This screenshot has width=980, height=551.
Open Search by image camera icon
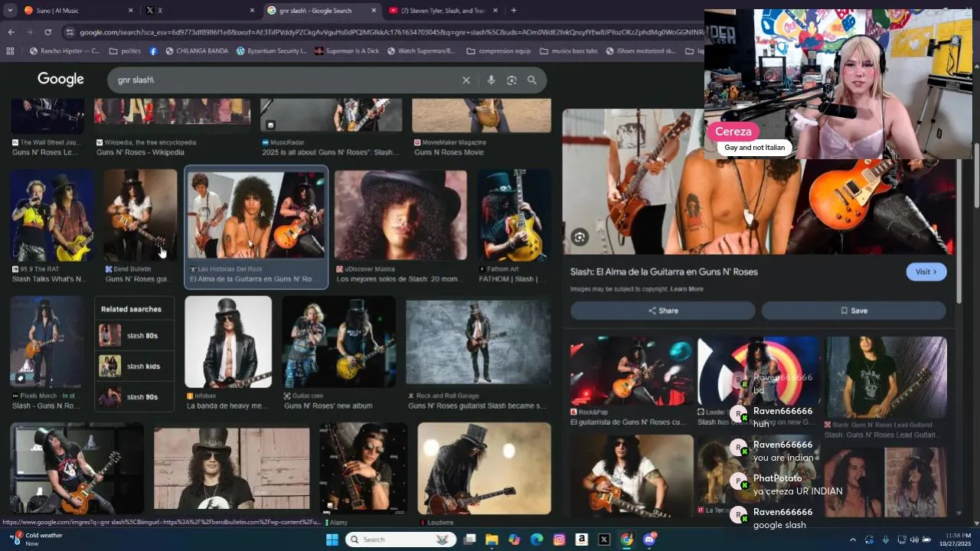pyautogui.click(x=511, y=80)
